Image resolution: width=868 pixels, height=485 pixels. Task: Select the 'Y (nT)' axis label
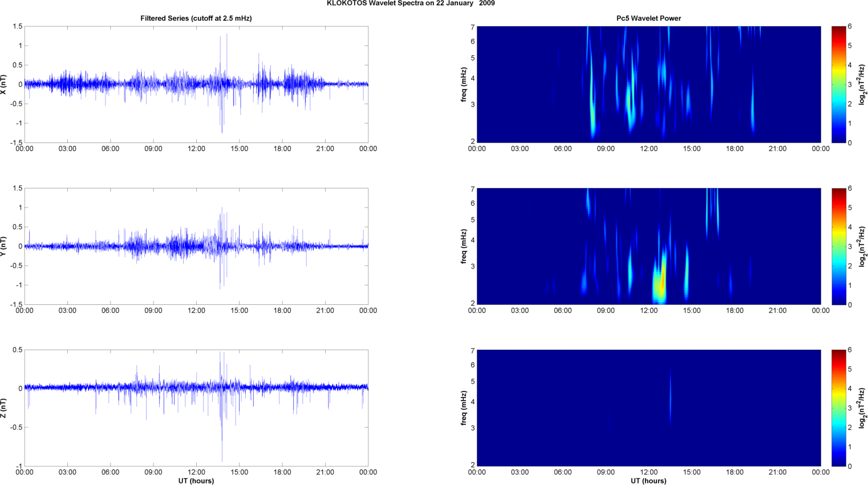click(4, 246)
